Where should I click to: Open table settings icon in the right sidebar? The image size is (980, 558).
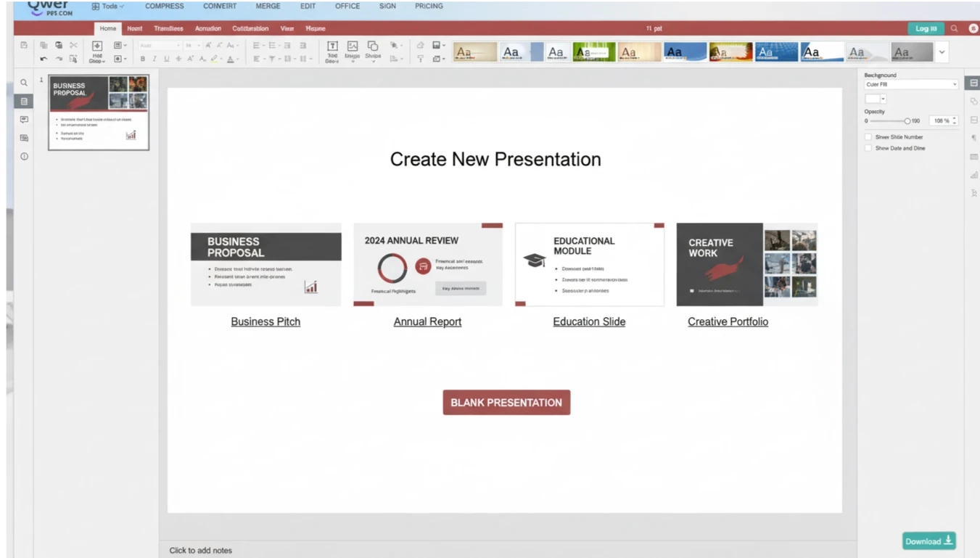tap(973, 157)
